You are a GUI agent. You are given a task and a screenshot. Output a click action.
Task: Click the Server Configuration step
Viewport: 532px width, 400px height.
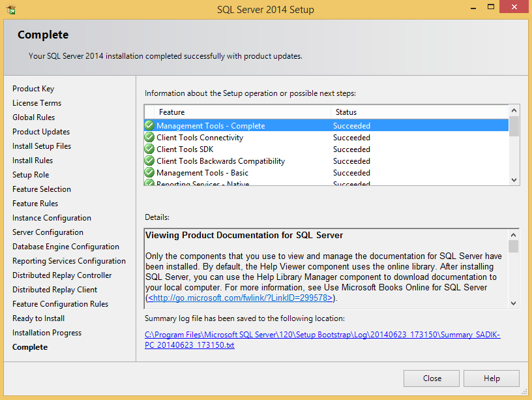(x=48, y=232)
